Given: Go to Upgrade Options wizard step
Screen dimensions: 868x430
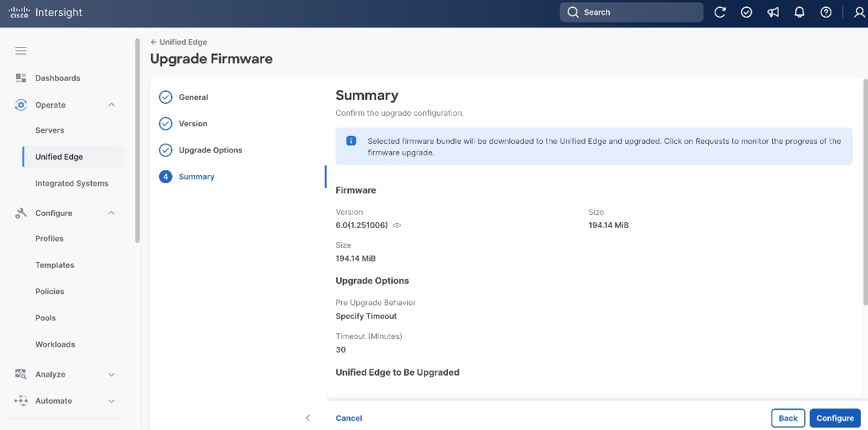Looking at the screenshot, I should pyautogui.click(x=210, y=150).
